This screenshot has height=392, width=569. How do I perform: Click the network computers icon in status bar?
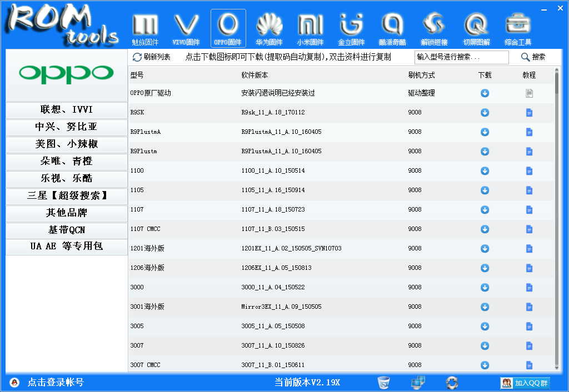(418, 382)
